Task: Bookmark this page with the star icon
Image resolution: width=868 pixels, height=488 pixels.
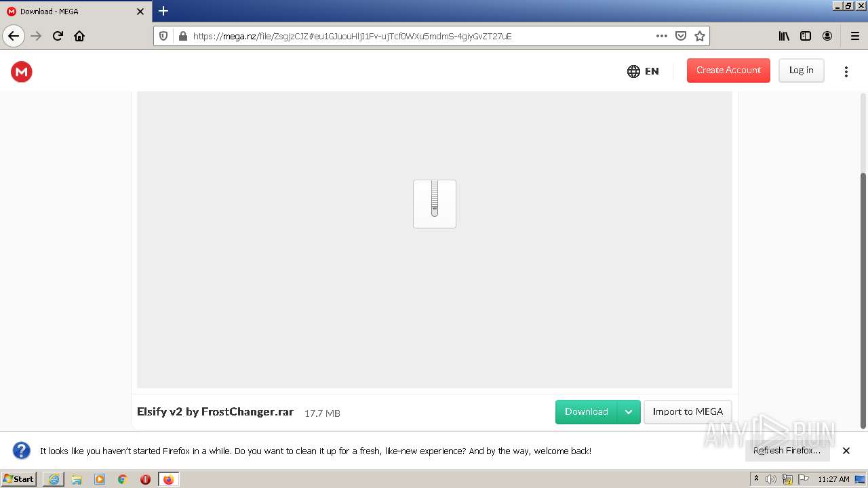Action: click(x=700, y=36)
